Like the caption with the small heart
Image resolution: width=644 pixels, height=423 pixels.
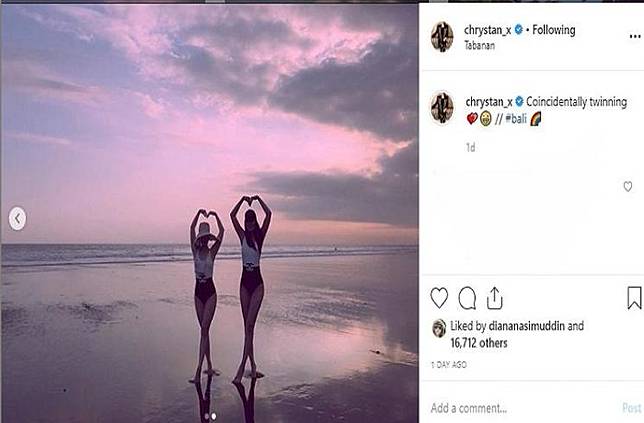pos(628,186)
